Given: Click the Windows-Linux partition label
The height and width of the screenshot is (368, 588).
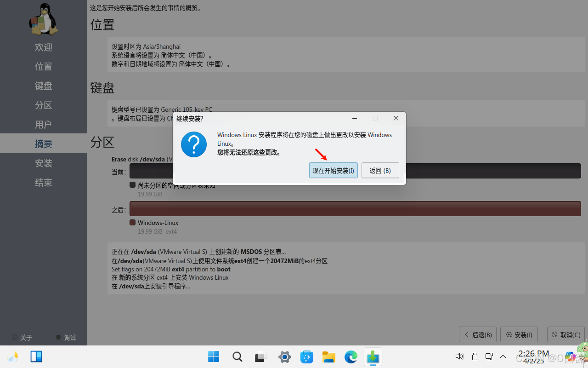Looking at the screenshot, I should click(158, 223).
